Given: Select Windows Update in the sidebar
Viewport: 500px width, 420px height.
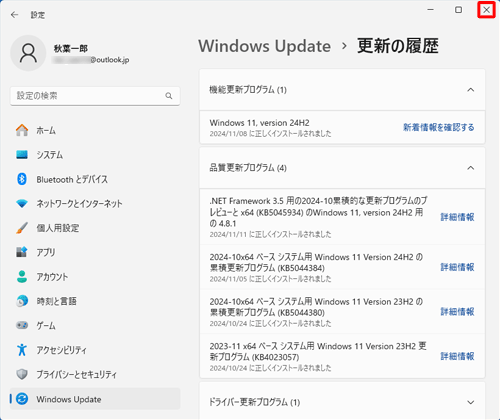Looking at the screenshot, I should (95, 399).
